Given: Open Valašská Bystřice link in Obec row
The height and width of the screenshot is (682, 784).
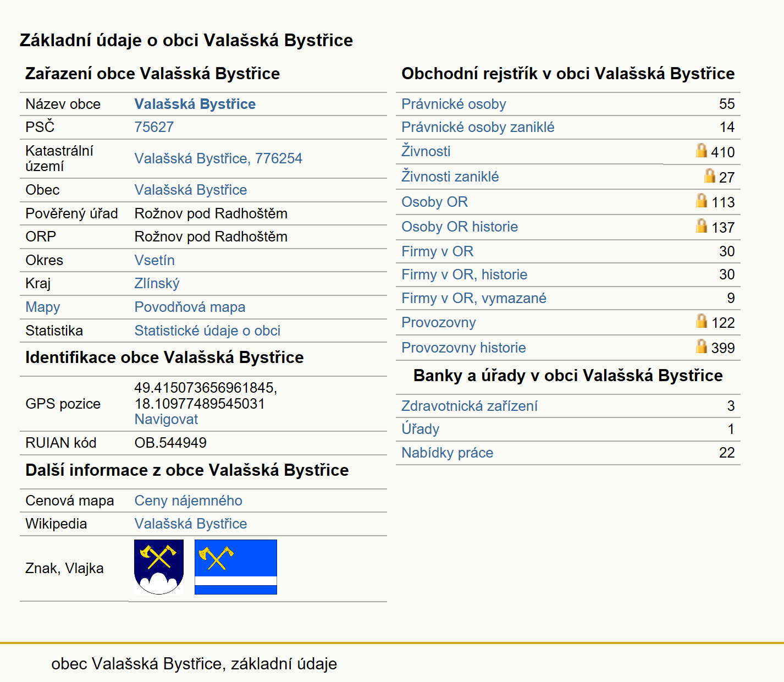Looking at the screenshot, I should (191, 190).
